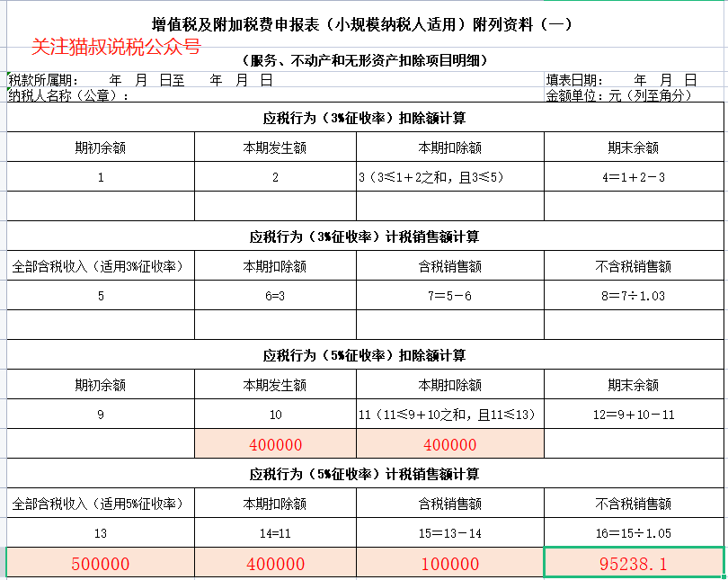The image size is (728, 580).
Task: Click the 500000 total income cell
Action: pos(101,564)
